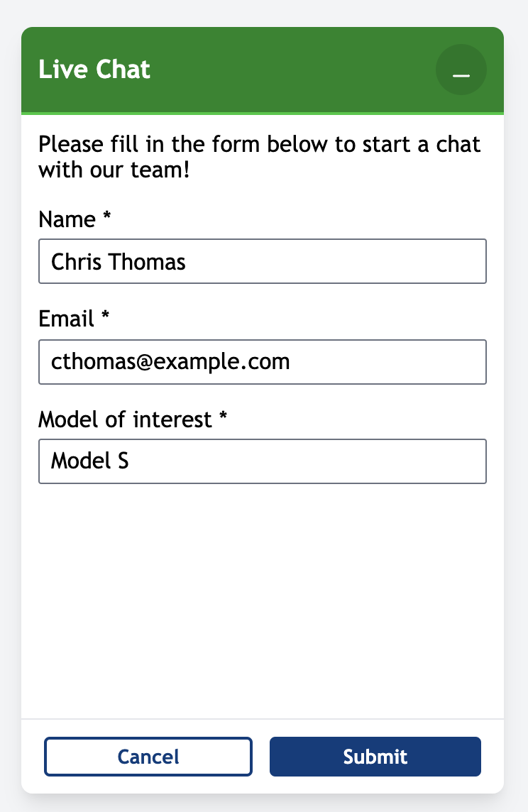This screenshot has width=528, height=812.
Task: Click the Email field label
Action: click(x=66, y=319)
